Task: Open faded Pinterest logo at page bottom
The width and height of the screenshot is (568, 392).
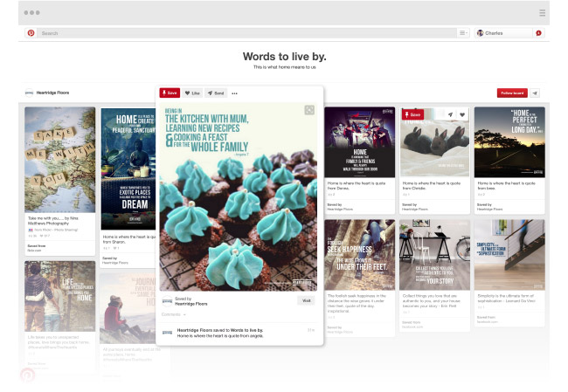Action: point(28,375)
